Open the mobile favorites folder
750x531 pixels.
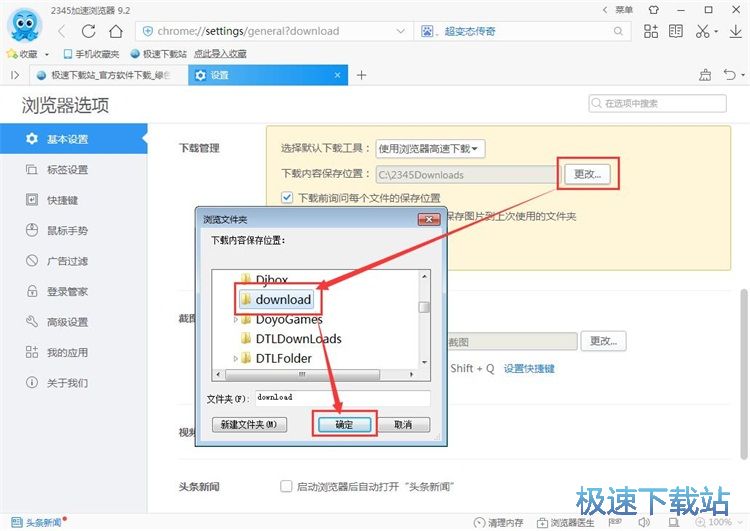(x=91, y=54)
